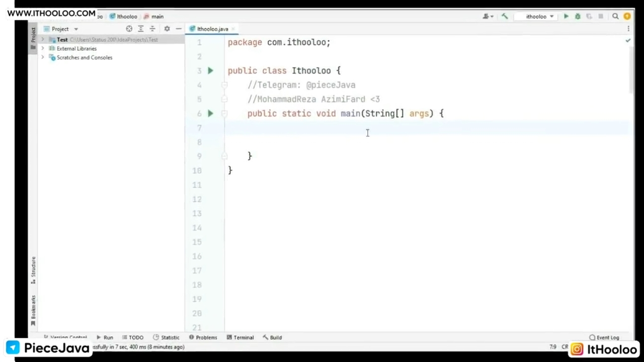
Task: Hide the Project tool window
Action: (179, 29)
